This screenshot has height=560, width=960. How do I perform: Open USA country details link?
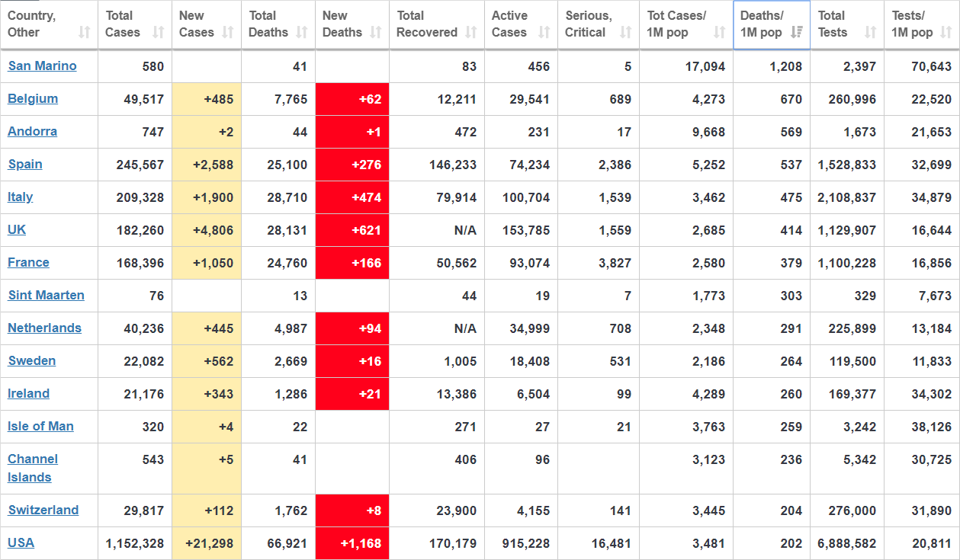[x=21, y=542]
